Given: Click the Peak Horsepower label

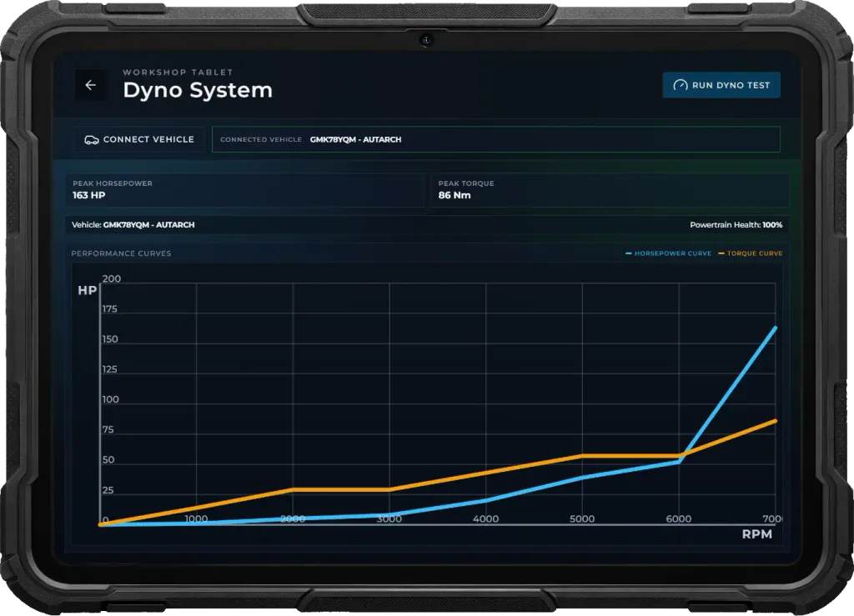Looking at the screenshot, I should [x=113, y=183].
